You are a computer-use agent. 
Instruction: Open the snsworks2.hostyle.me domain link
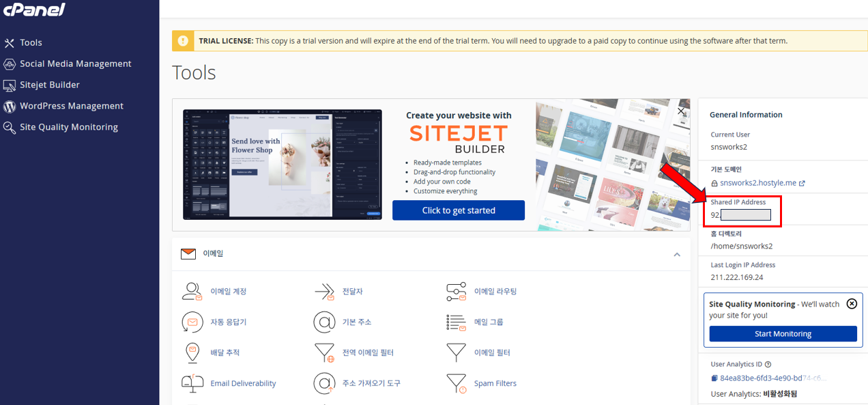pos(757,183)
